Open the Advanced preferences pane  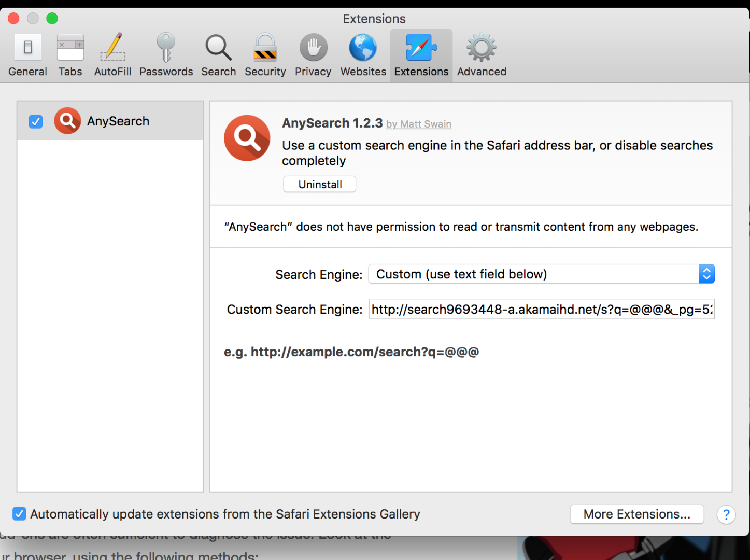[x=482, y=55]
